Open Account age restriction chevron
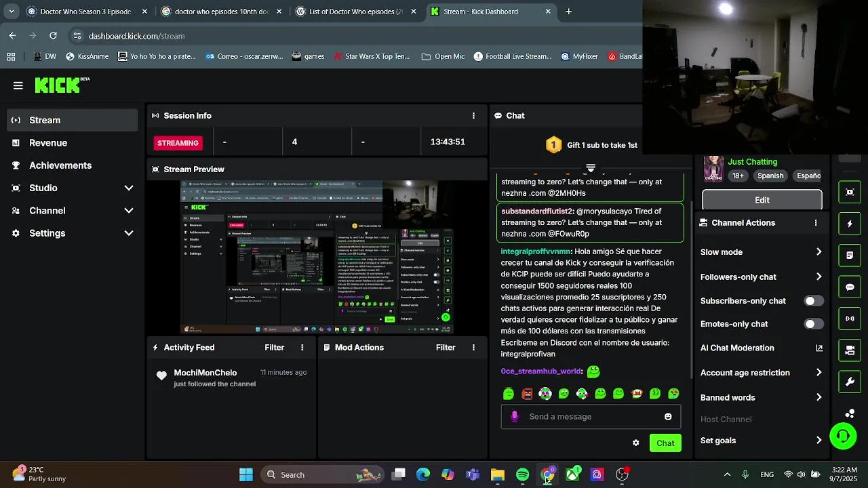 click(x=818, y=373)
